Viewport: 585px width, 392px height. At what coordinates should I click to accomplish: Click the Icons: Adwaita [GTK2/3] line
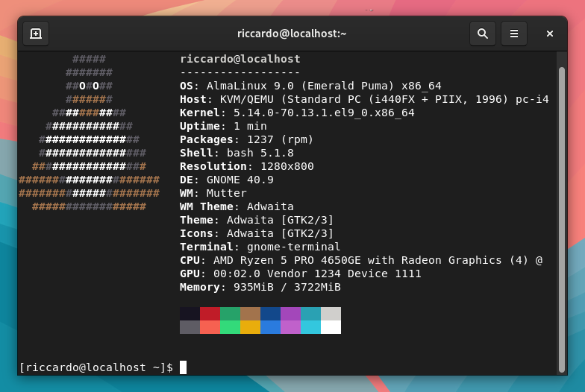[257, 234]
